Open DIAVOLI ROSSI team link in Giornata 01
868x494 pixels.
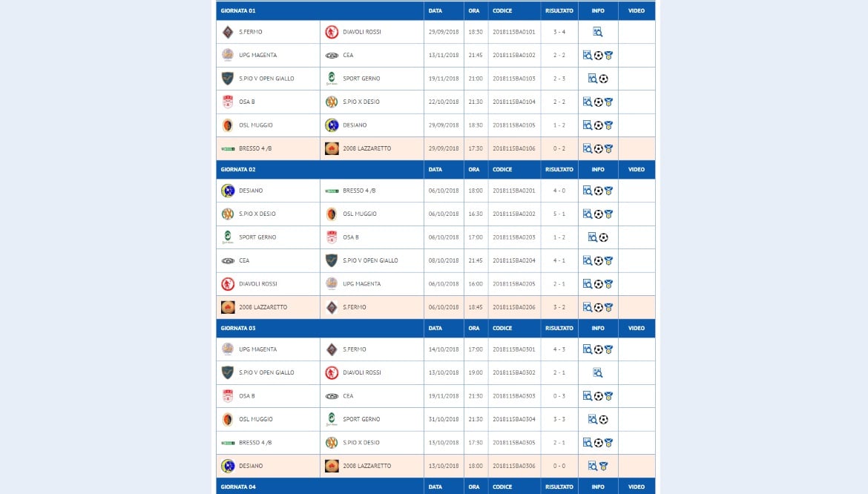pyautogui.click(x=362, y=32)
